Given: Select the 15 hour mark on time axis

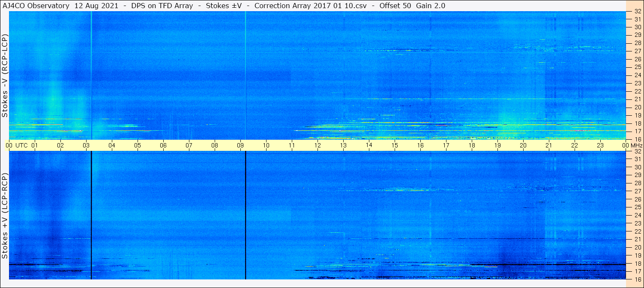Looking at the screenshot, I should (x=395, y=145).
